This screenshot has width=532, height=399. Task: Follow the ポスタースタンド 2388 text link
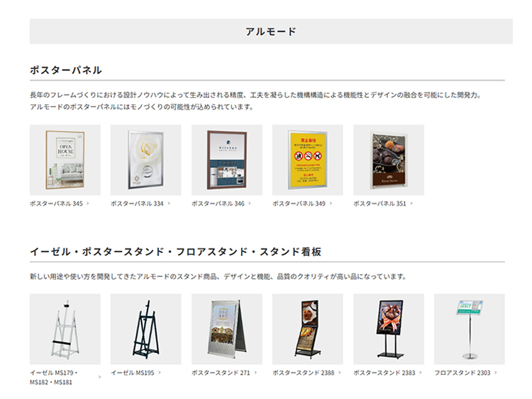click(x=303, y=373)
